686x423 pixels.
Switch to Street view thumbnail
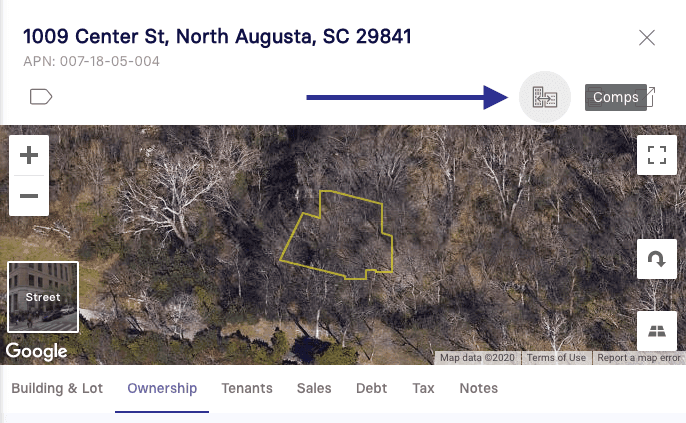coord(43,297)
